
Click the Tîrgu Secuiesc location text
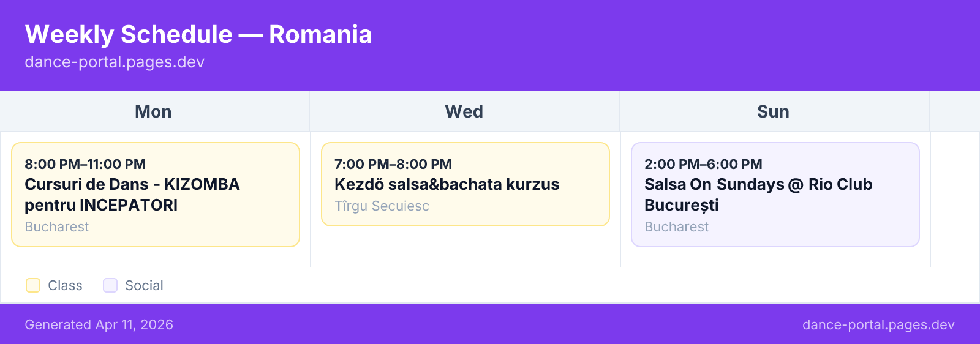[382, 206]
